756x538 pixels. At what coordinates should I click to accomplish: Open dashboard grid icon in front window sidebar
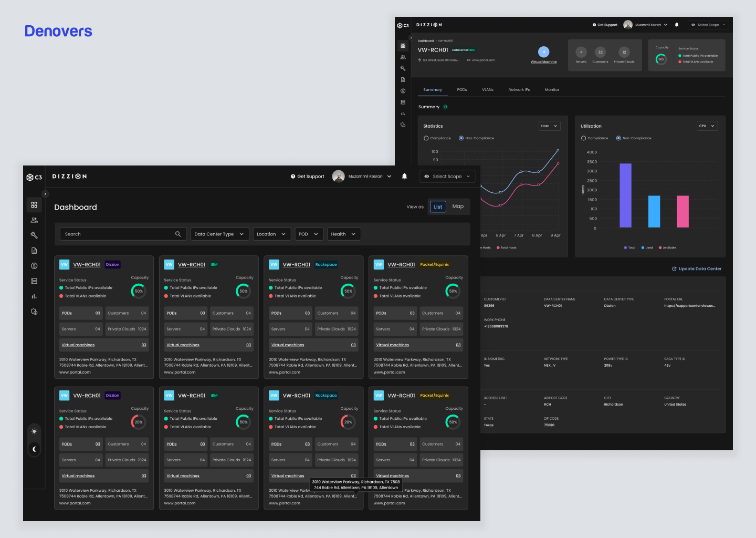click(34, 205)
